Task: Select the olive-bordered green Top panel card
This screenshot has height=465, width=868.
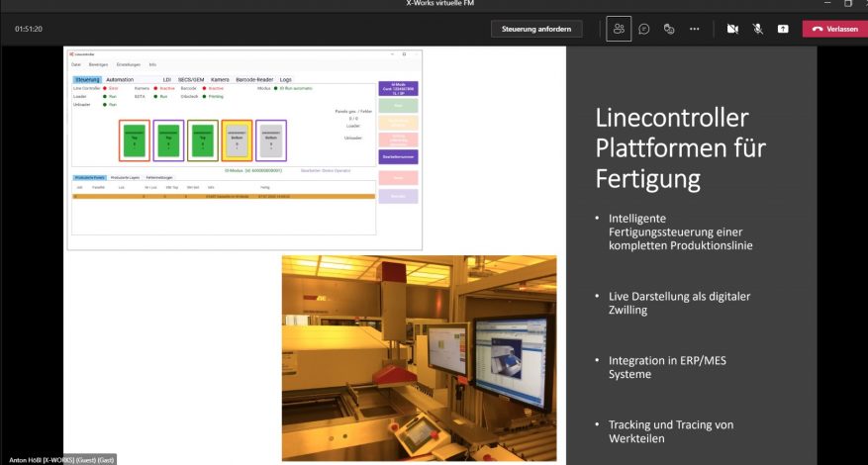Action: coord(203,140)
